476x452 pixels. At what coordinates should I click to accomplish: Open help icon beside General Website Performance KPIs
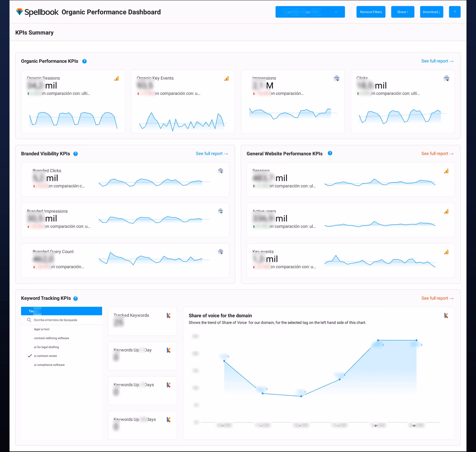(330, 153)
